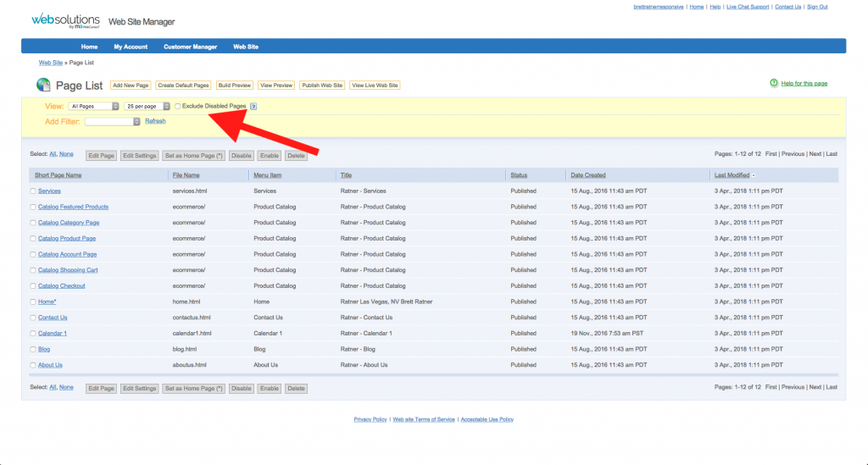The height and width of the screenshot is (465, 868).
Task: Click the top Edit Settings button
Action: point(140,156)
